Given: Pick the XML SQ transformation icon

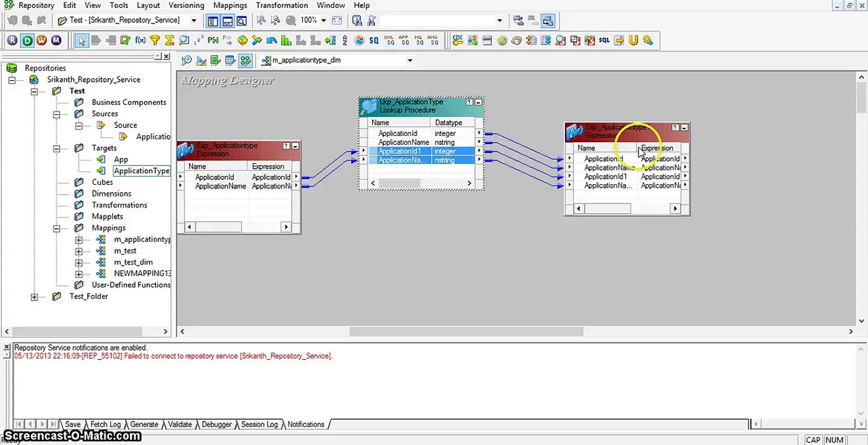Looking at the screenshot, I should [389, 40].
